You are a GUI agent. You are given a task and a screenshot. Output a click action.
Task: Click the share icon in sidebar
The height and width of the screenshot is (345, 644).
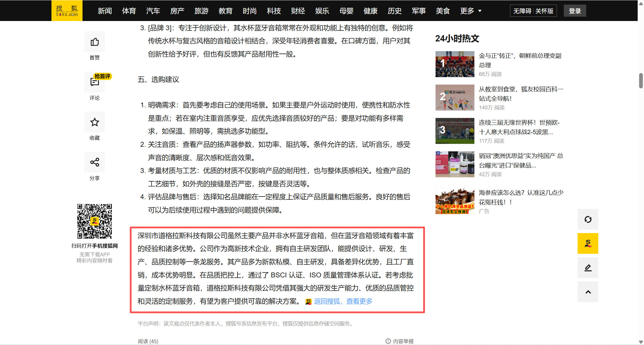95,162
